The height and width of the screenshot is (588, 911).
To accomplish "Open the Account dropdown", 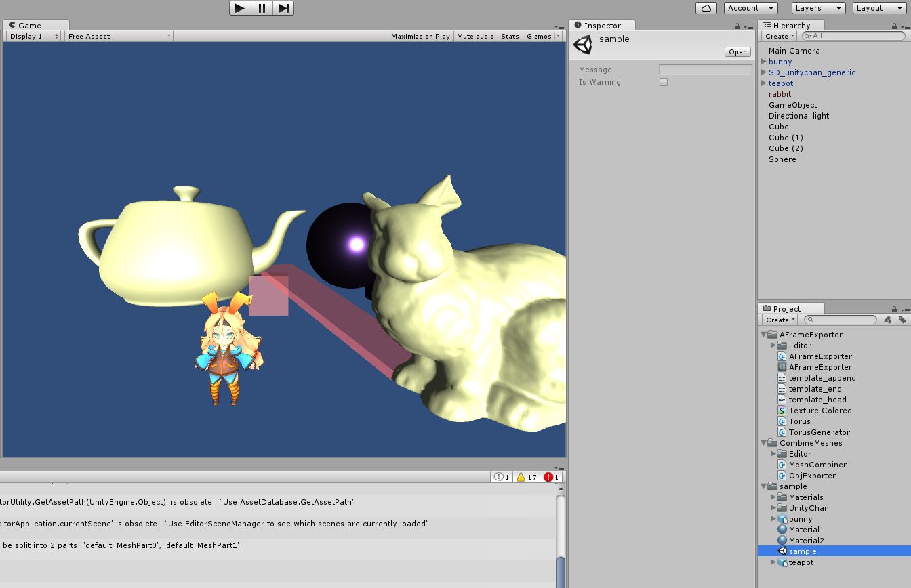I will [751, 8].
